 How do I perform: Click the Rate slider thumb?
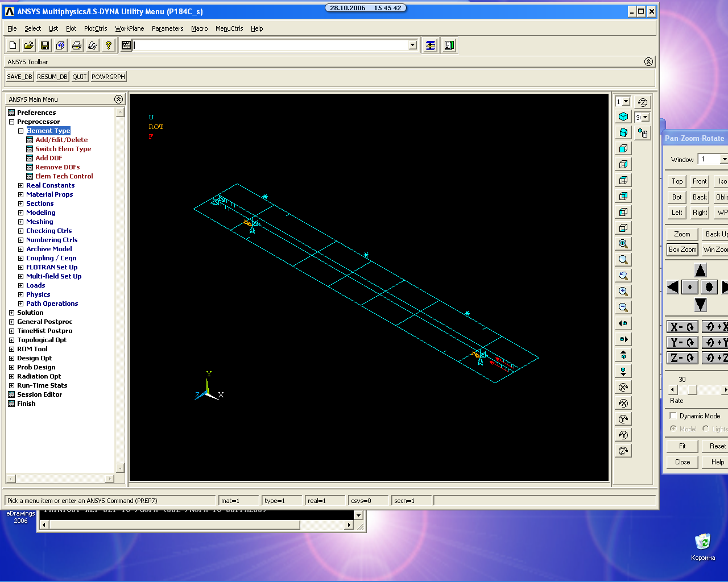[692, 390]
